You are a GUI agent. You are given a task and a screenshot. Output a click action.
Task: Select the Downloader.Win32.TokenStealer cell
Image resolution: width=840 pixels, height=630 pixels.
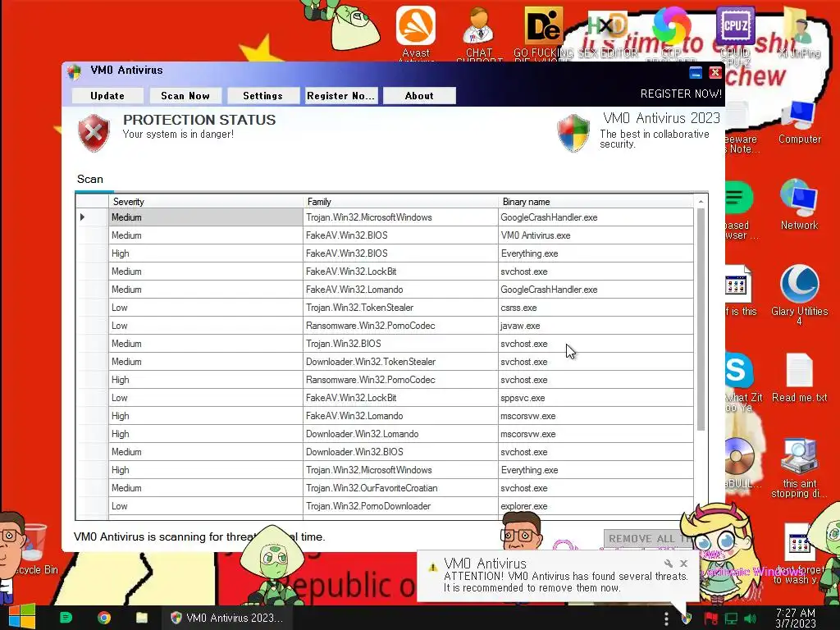point(400,362)
